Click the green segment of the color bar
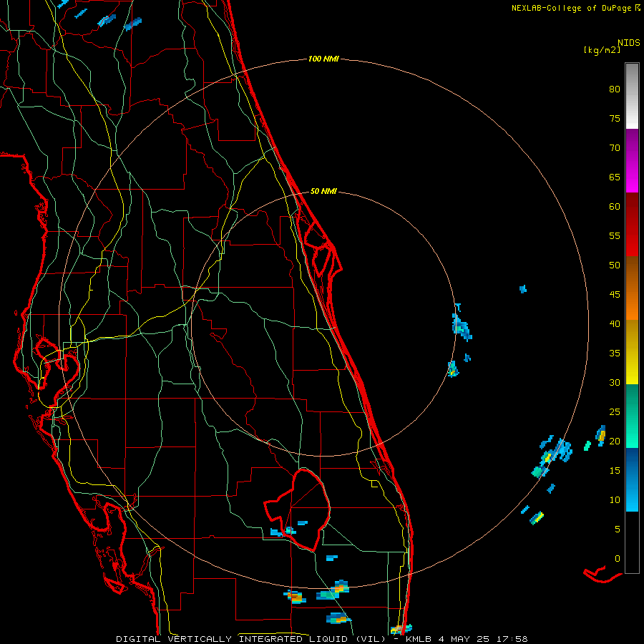644x644 pixels. coord(632,416)
